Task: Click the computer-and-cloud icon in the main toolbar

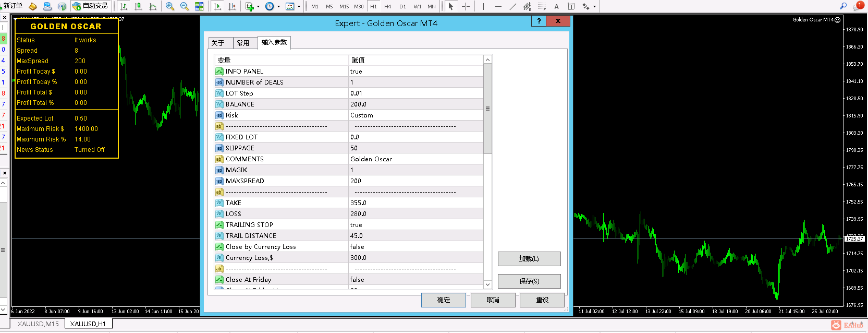Action: (x=47, y=6)
